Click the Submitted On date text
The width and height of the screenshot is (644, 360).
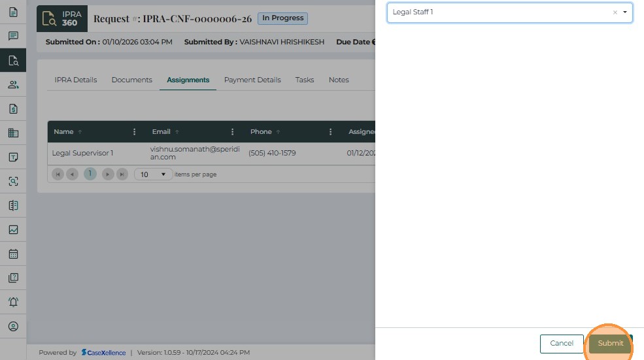click(x=109, y=42)
